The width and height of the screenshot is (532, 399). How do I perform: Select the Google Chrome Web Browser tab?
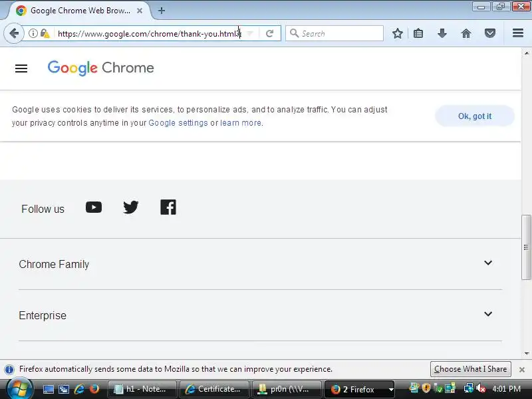click(78, 11)
